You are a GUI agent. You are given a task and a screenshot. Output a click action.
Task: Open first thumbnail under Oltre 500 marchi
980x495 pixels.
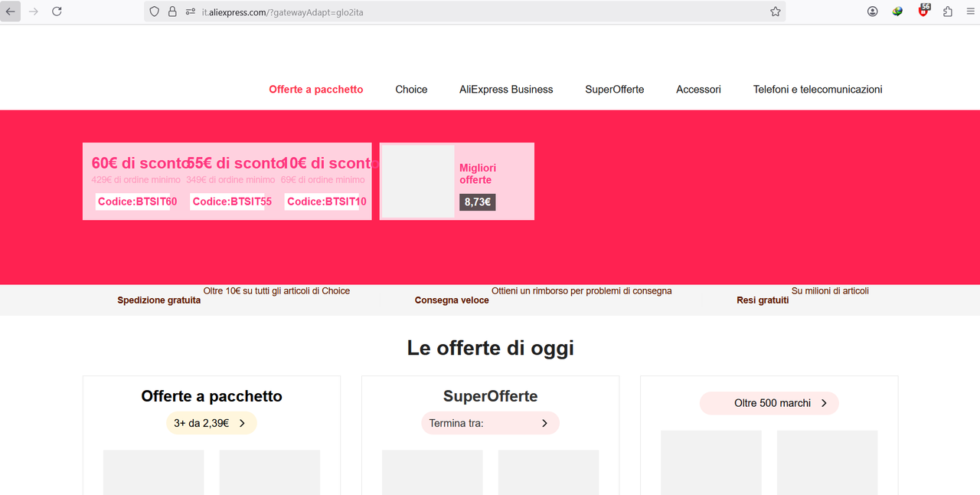[x=710, y=463]
